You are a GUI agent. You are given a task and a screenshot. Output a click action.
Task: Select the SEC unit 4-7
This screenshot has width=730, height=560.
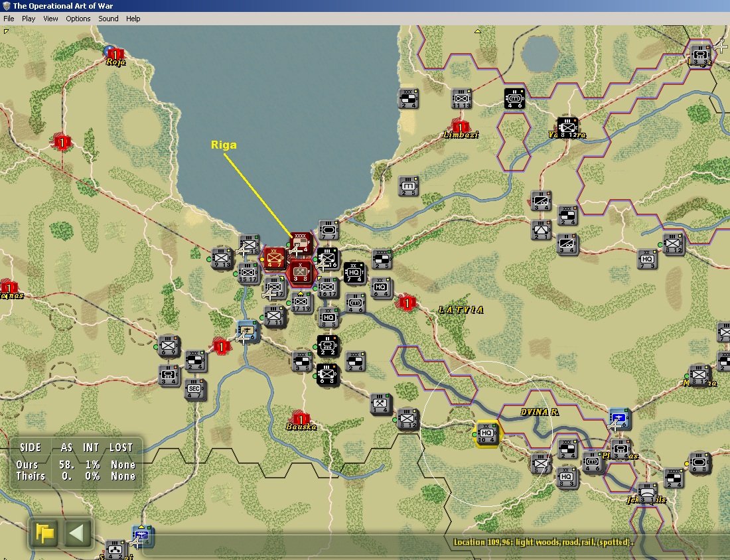click(x=194, y=389)
